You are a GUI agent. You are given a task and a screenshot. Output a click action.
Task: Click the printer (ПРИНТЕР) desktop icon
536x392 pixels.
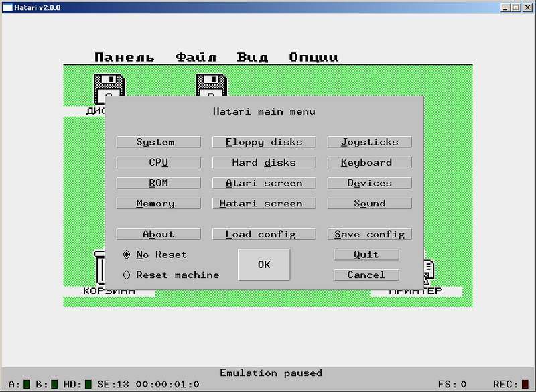[429, 271]
